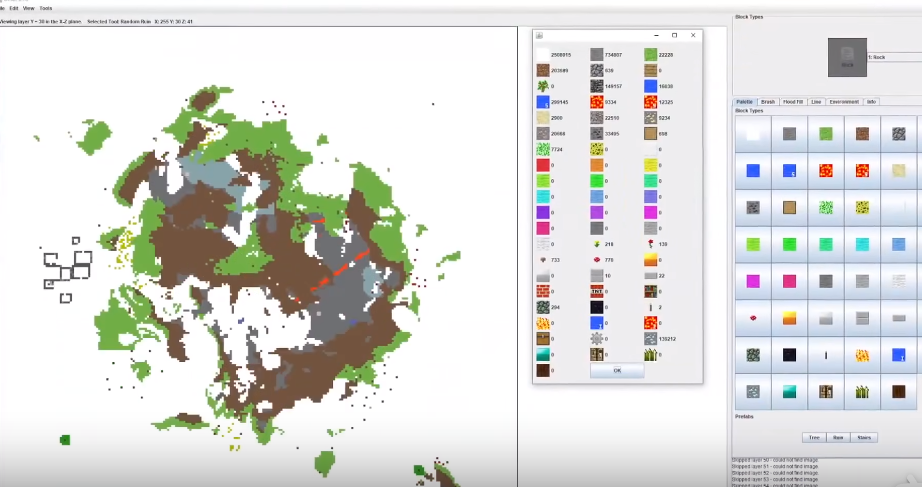Open the Flood Fill tab
This screenshot has height=487, width=922.
point(793,102)
